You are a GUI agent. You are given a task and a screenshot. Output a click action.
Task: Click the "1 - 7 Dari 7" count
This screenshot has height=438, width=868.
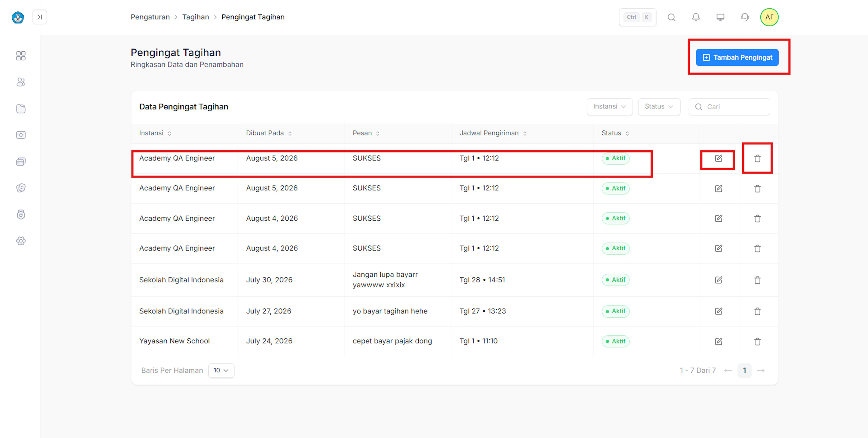(x=698, y=371)
